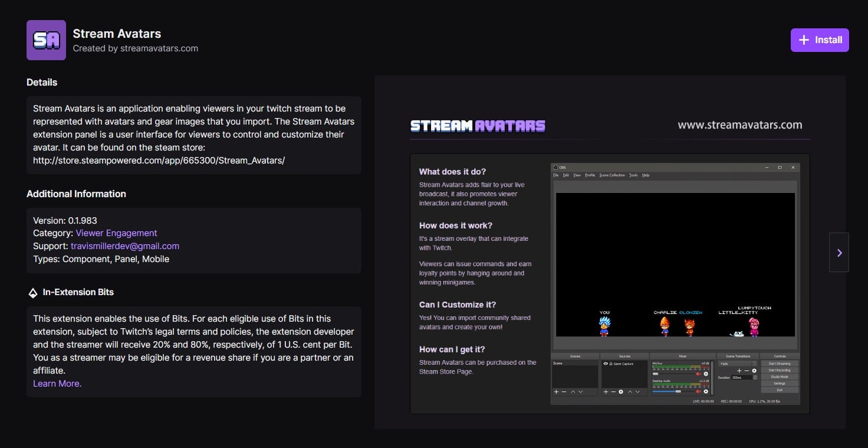Screen dimensions: 868x448
Task: Open Desktop Audio options via its gear icon
Action: pos(706,391)
